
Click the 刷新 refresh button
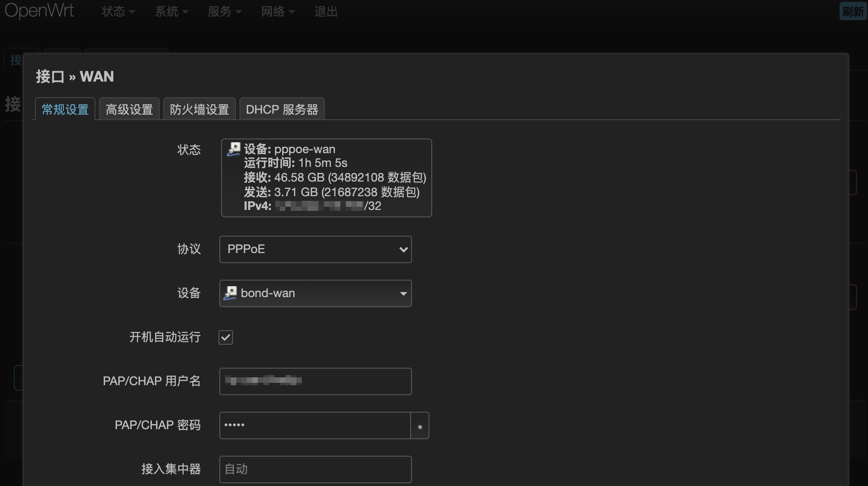tap(853, 11)
